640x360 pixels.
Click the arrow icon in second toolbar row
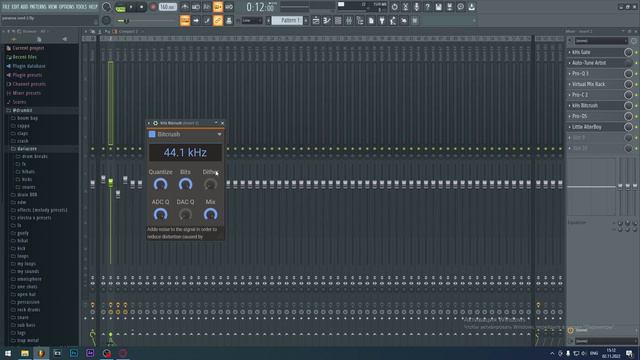pos(196,20)
